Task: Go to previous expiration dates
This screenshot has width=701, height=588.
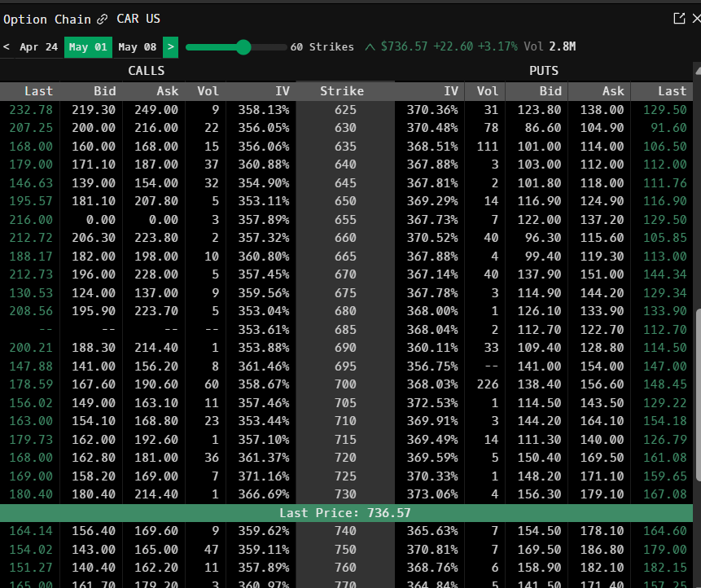Action: coord(7,47)
